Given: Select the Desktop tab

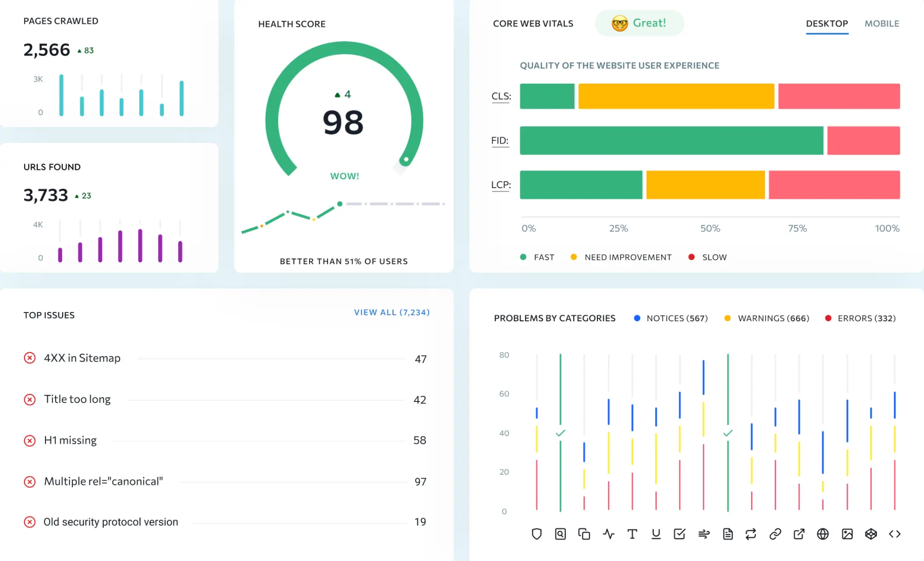Looking at the screenshot, I should 827,24.
